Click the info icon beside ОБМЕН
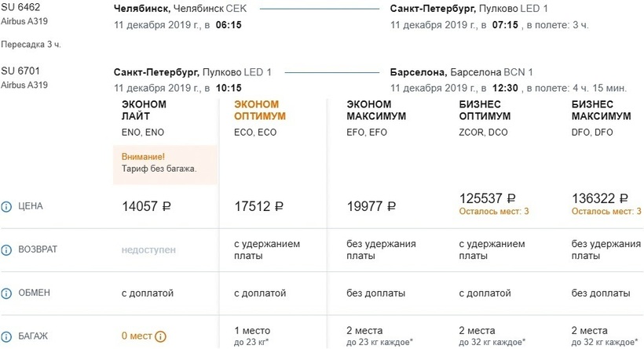Screen dimensions: 644x349 click(6, 293)
